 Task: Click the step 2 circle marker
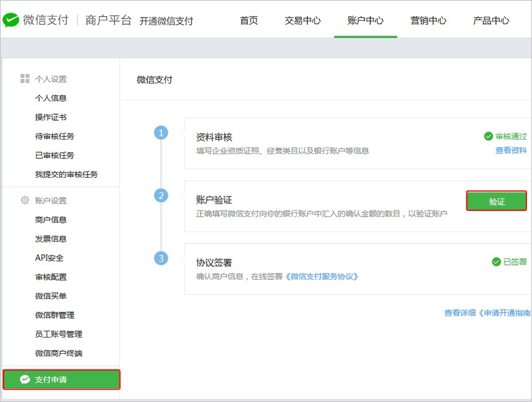tap(161, 195)
